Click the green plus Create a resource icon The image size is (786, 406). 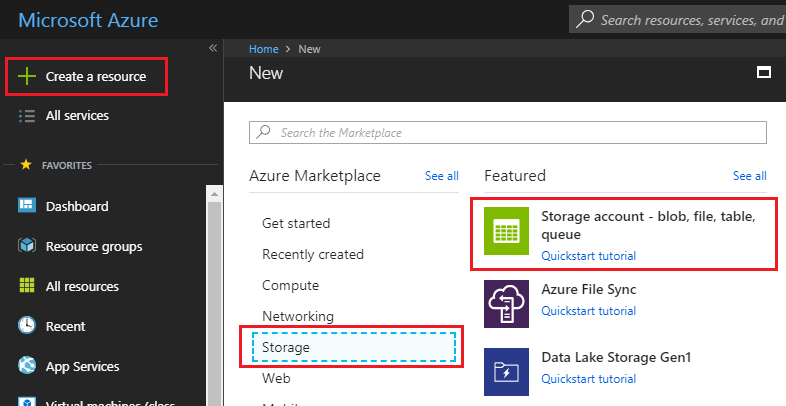27,77
